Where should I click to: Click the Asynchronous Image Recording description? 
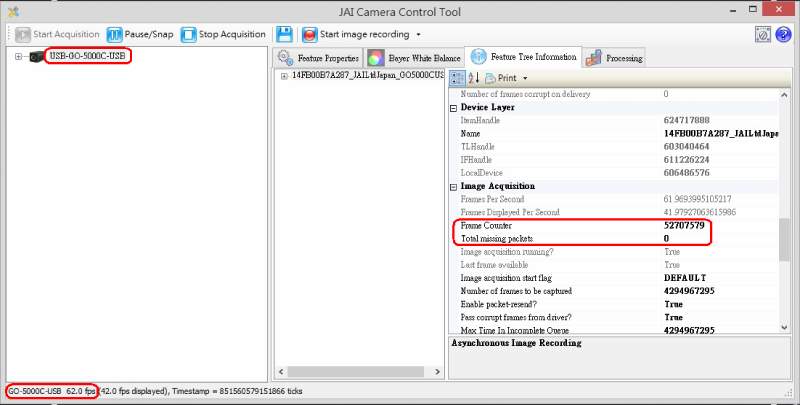point(516,343)
